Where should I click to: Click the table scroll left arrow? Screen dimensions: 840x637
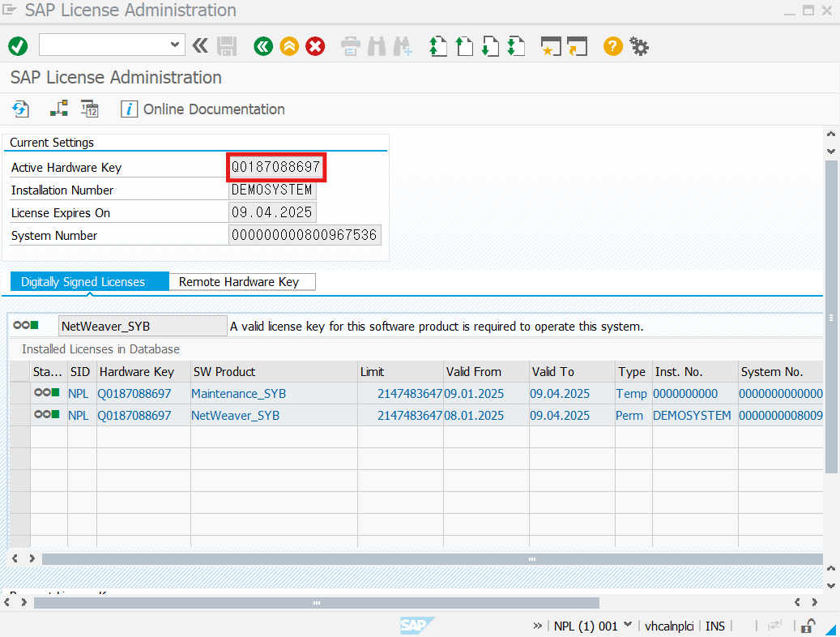[15, 558]
